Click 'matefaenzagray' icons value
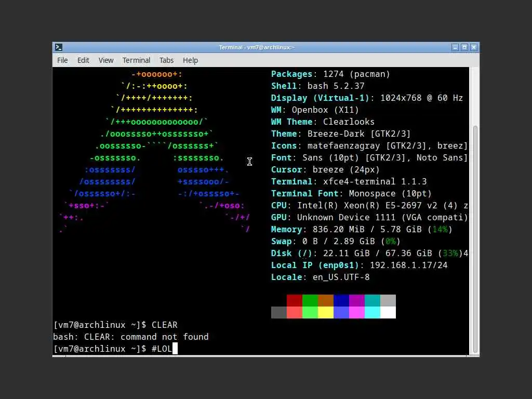This screenshot has width=532, height=399. click(344, 146)
